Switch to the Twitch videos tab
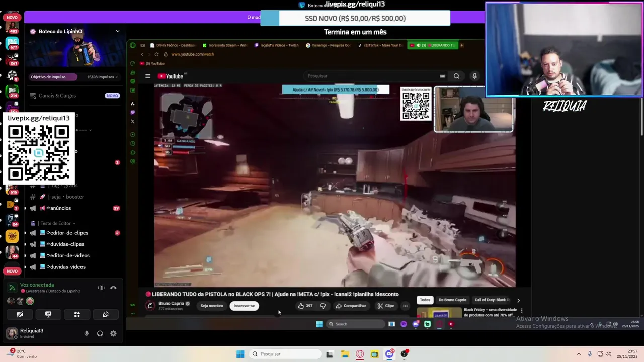Screen dimensions: 644x362 click(276, 45)
